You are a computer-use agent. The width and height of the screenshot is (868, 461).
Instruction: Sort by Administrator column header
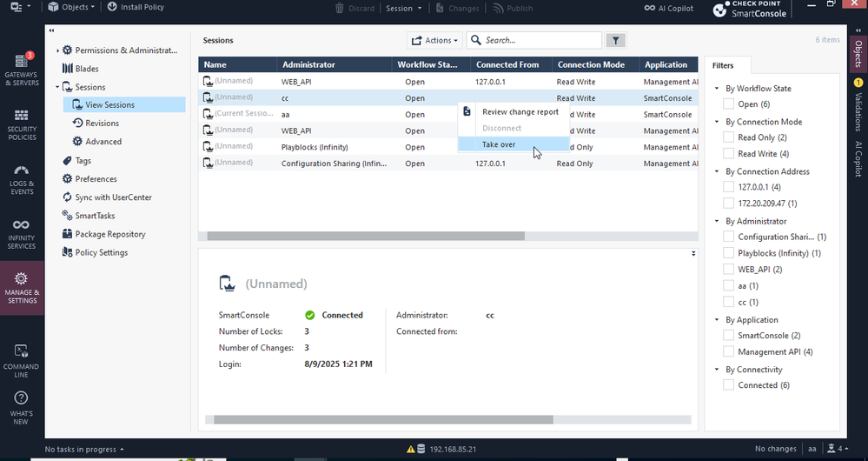pyautogui.click(x=335, y=65)
